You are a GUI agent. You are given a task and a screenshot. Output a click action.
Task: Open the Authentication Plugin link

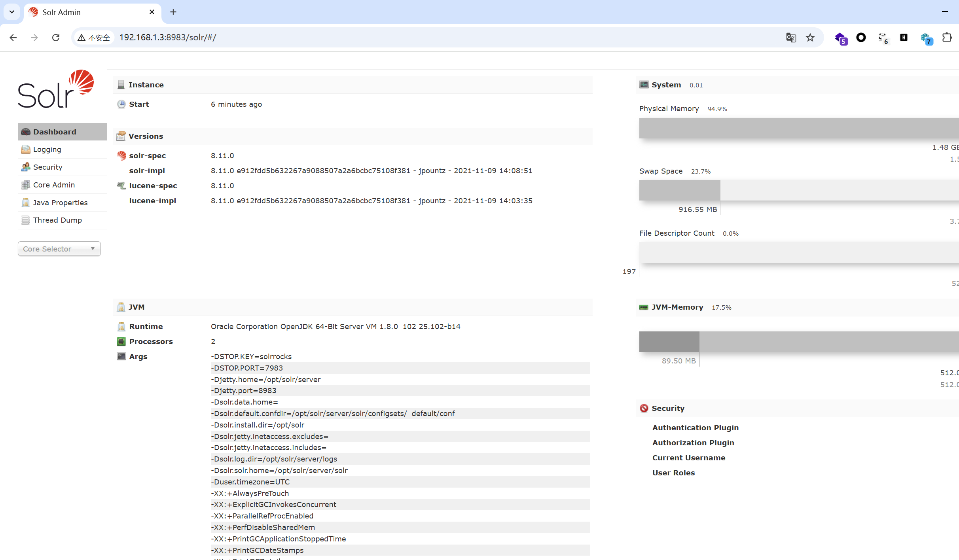[x=695, y=428]
